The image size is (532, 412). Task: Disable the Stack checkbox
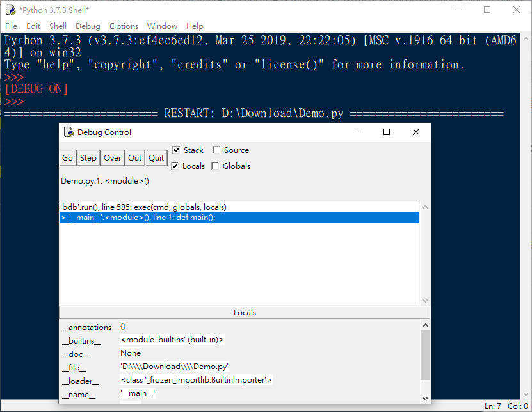click(x=175, y=150)
